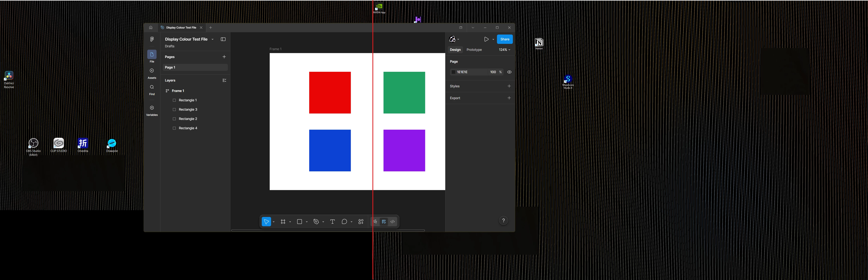Open the Assets panel in sidebar
This screenshot has width=868, height=280.
[x=152, y=73]
